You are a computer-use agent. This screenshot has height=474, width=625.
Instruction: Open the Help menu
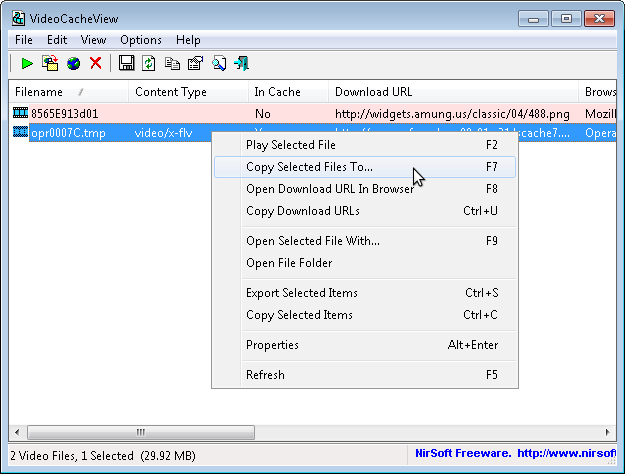coord(188,40)
